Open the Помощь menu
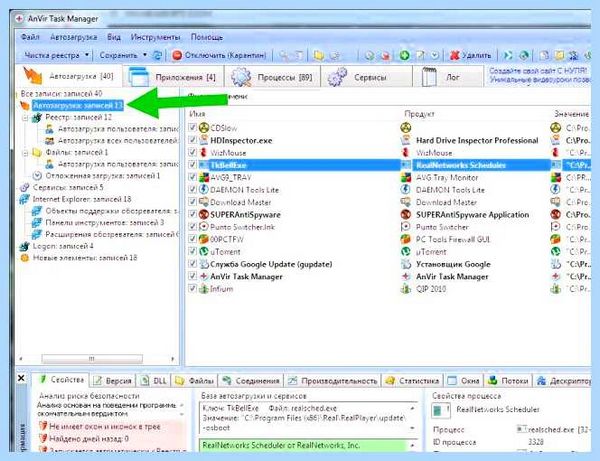The height and width of the screenshot is (461, 600). (x=207, y=37)
